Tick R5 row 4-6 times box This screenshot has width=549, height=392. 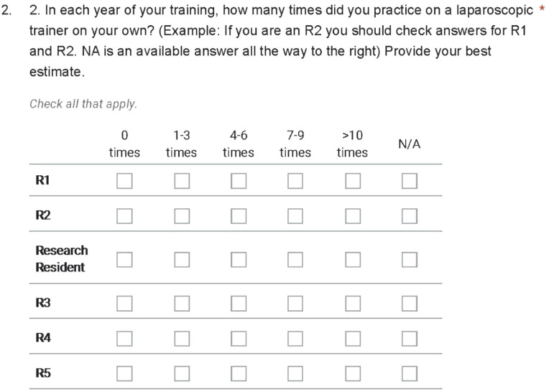point(239,373)
